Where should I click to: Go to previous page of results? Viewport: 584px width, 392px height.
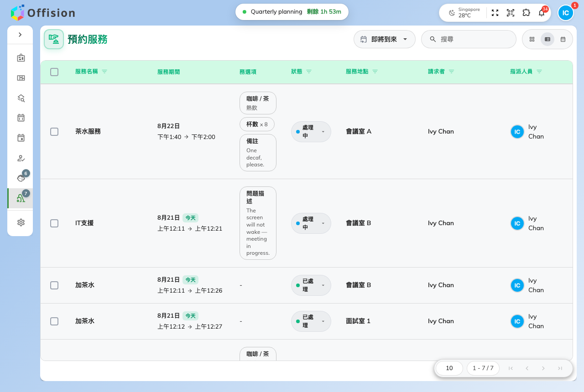[527, 368]
